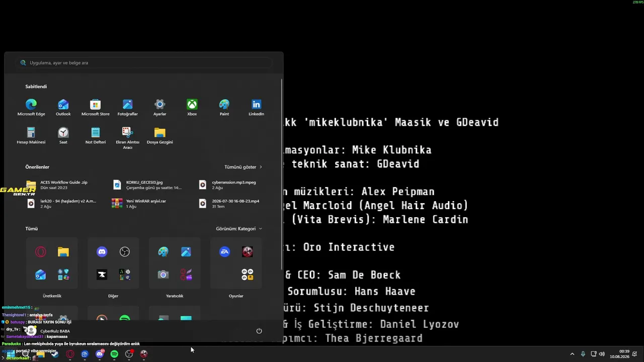Screen dimensions: 644x362
Task: Click the Oro Interactive text in credits
Action: coord(349,247)
